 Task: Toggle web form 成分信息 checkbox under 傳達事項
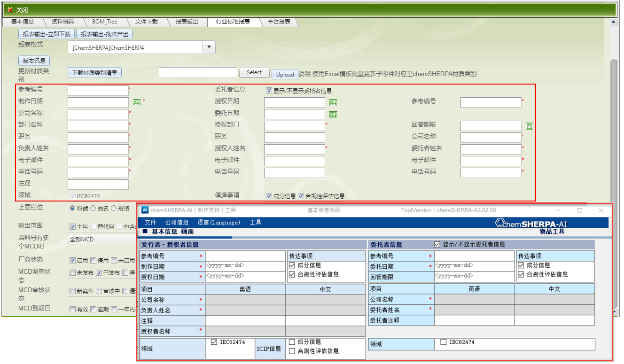[269, 196]
